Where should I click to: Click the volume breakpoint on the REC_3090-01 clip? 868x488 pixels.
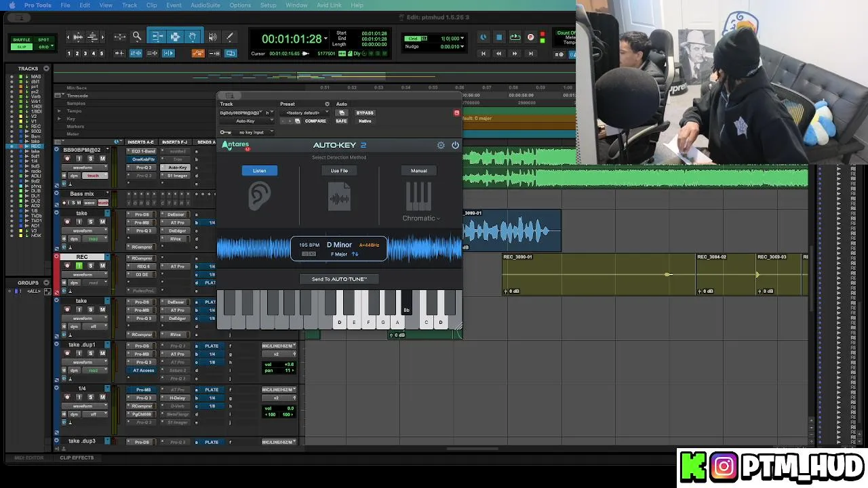tap(668, 274)
